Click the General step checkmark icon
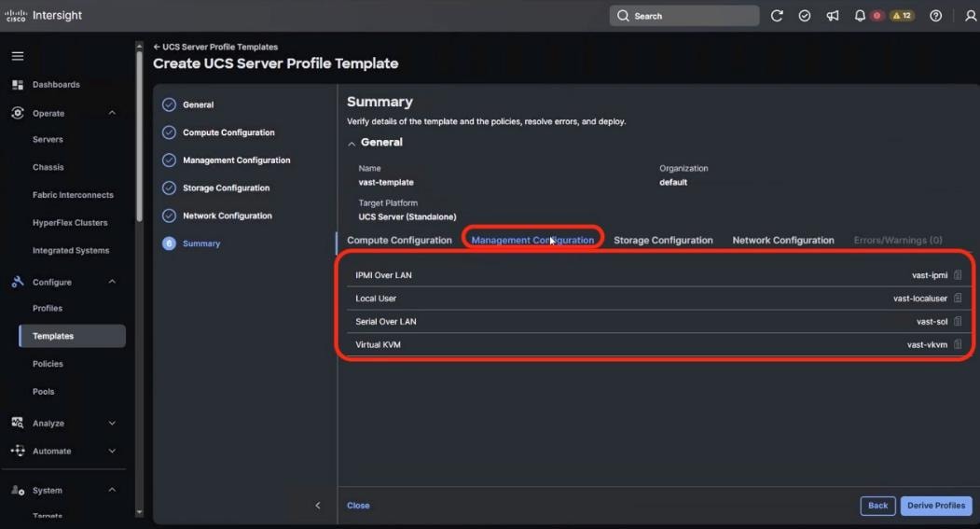The height and width of the screenshot is (529, 980). (169, 105)
